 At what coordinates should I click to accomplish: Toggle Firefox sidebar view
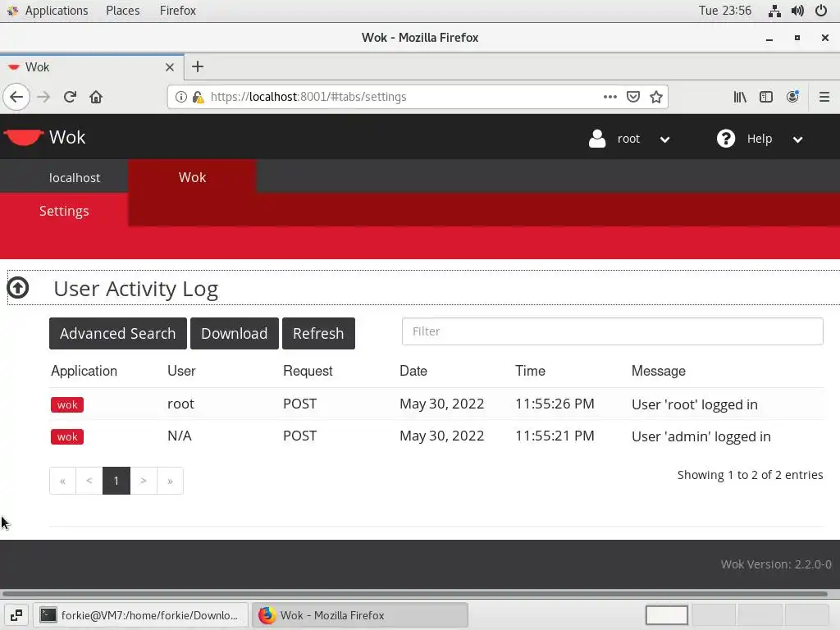tap(766, 97)
